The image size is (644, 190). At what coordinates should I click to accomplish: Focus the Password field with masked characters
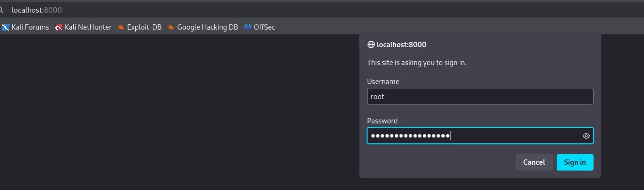click(x=480, y=136)
